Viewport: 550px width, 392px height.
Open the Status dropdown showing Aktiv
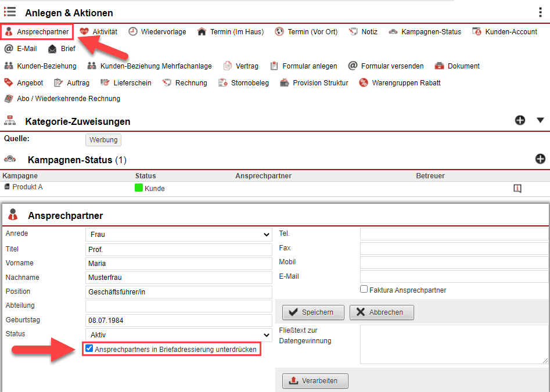tap(178, 335)
